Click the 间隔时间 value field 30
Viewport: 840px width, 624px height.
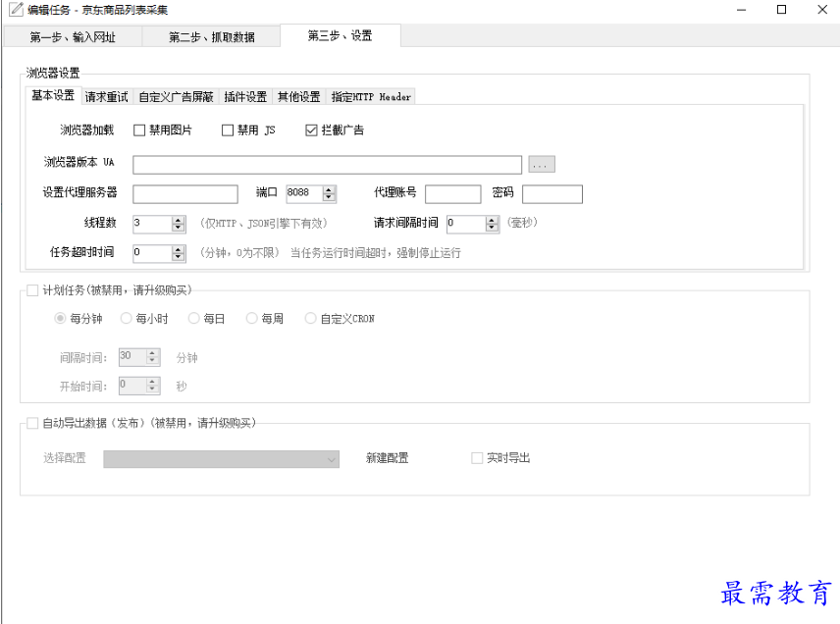tap(132, 357)
